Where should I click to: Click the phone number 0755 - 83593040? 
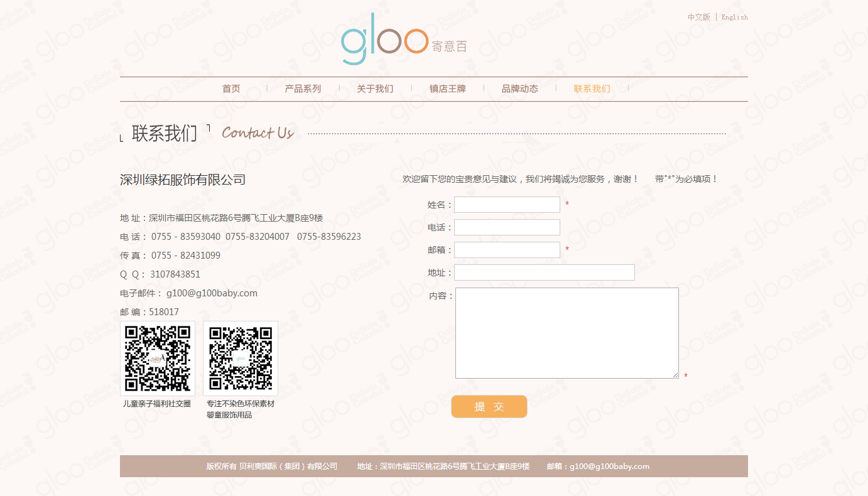coord(186,237)
